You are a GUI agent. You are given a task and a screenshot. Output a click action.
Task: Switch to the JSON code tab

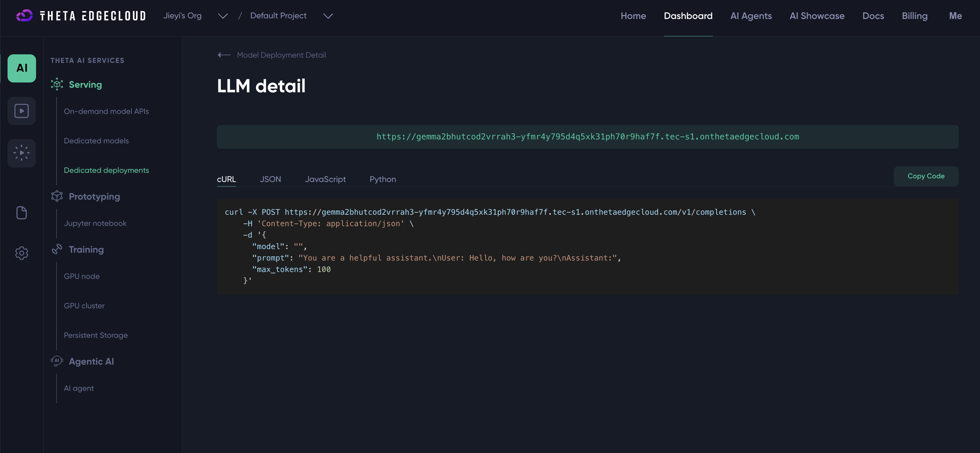pos(270,179)
